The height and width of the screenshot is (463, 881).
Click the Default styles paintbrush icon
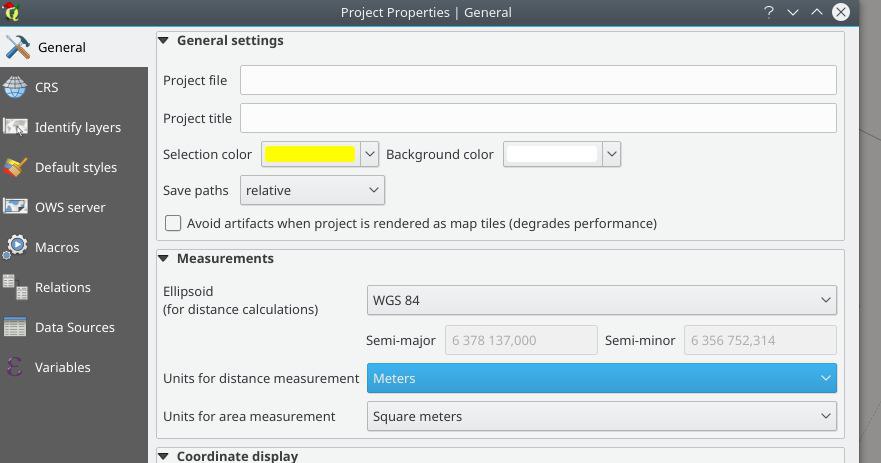(15, 167)
